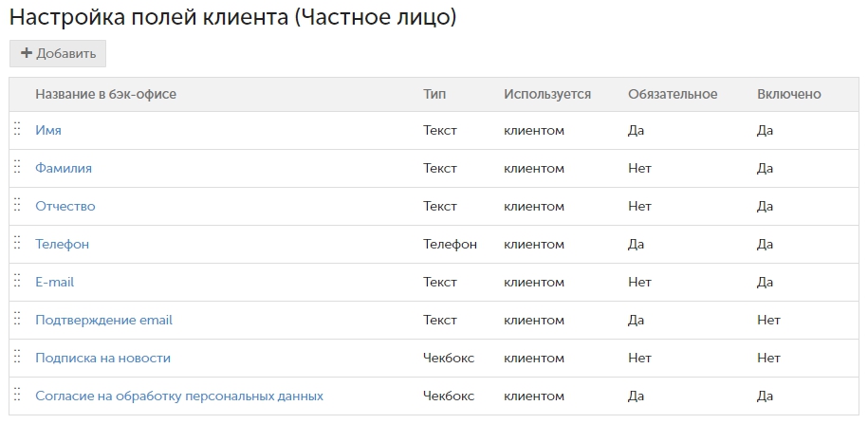Open the Телефон field link
The image size is (868, 424).
tap(62, 244)
